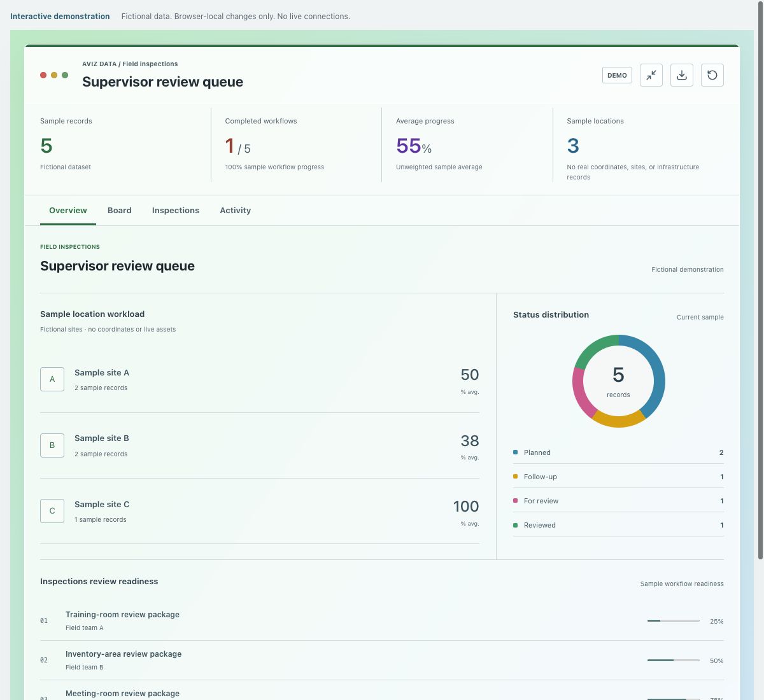Click the Sample workflow readiness caption
This screenshot has width=764, height=700.
pyautogui.click(x=682, y=584)
